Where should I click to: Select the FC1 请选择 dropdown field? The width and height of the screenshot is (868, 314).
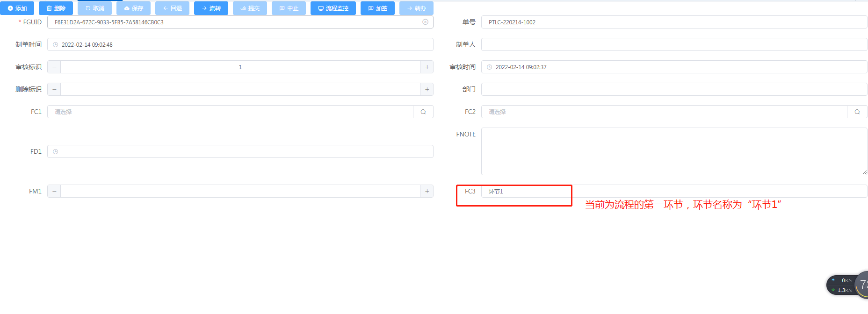tap(230, 112)
